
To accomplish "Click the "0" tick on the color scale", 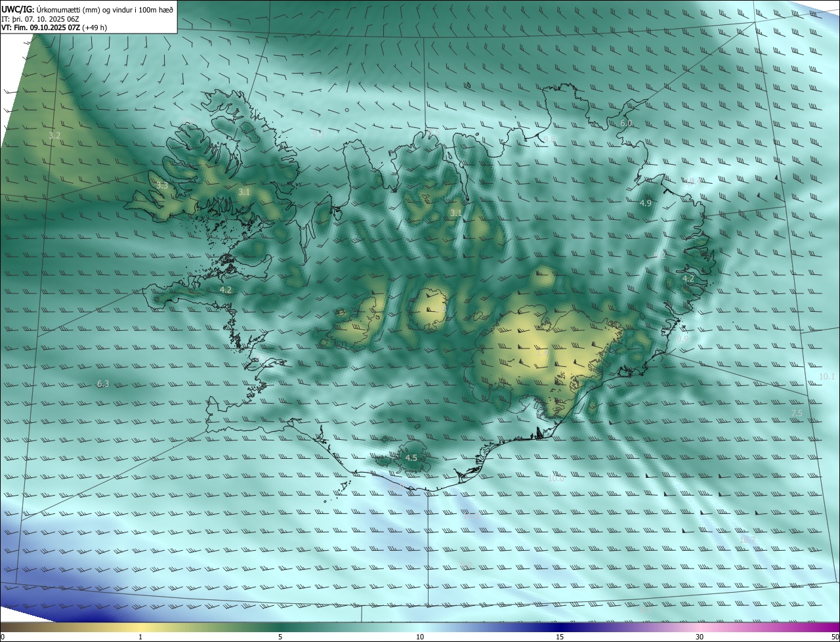I will pyautogui.click(x=3, y=637).
